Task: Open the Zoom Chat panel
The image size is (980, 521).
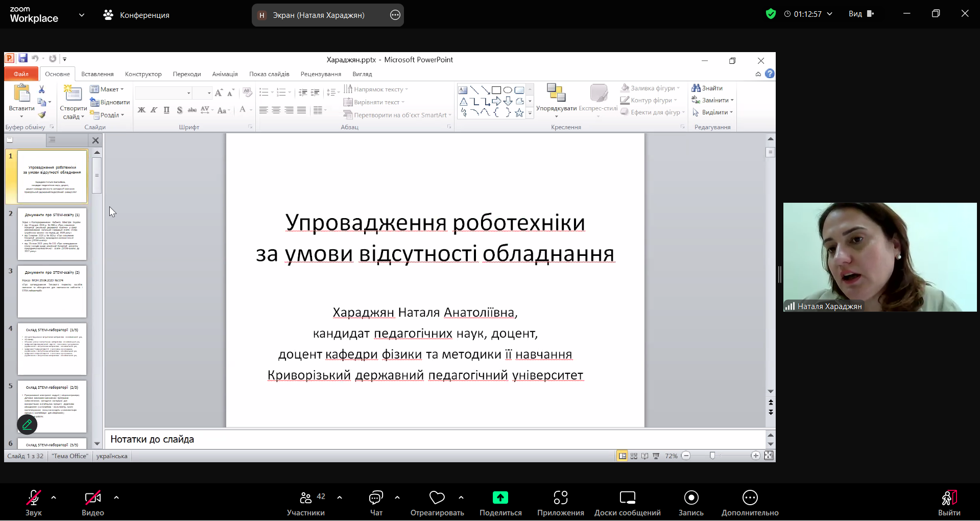Action: pos(376,498)
